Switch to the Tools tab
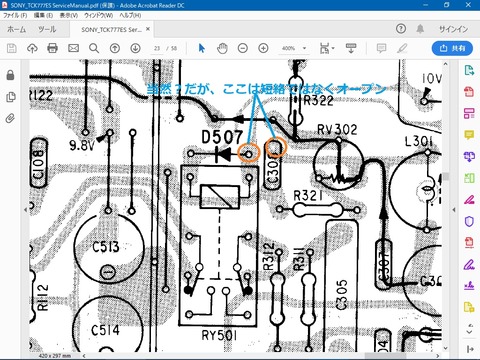 (x=47, y=29)
